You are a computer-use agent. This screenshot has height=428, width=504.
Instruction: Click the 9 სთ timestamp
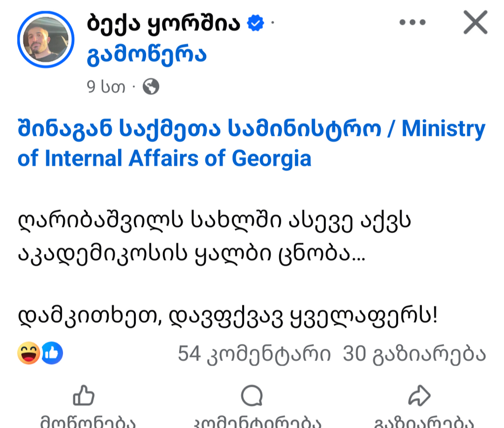tap(105, 87)
